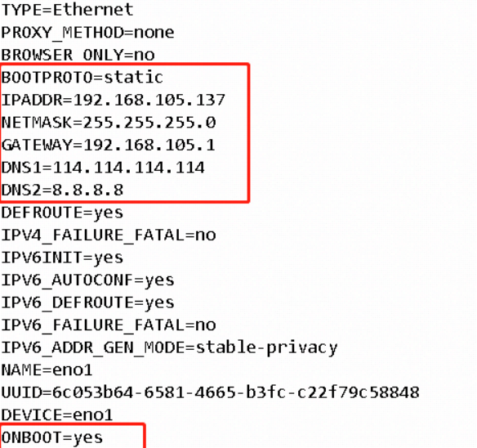This screenshot has width=477, height=448.
Task: Click the PROXY_METHOD=none line
Action: [x=87, y=32]
